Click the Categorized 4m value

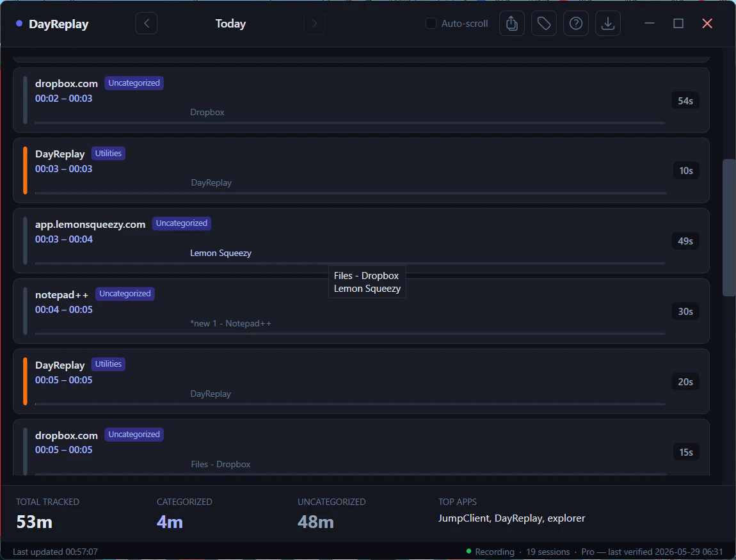click(170, 522)
